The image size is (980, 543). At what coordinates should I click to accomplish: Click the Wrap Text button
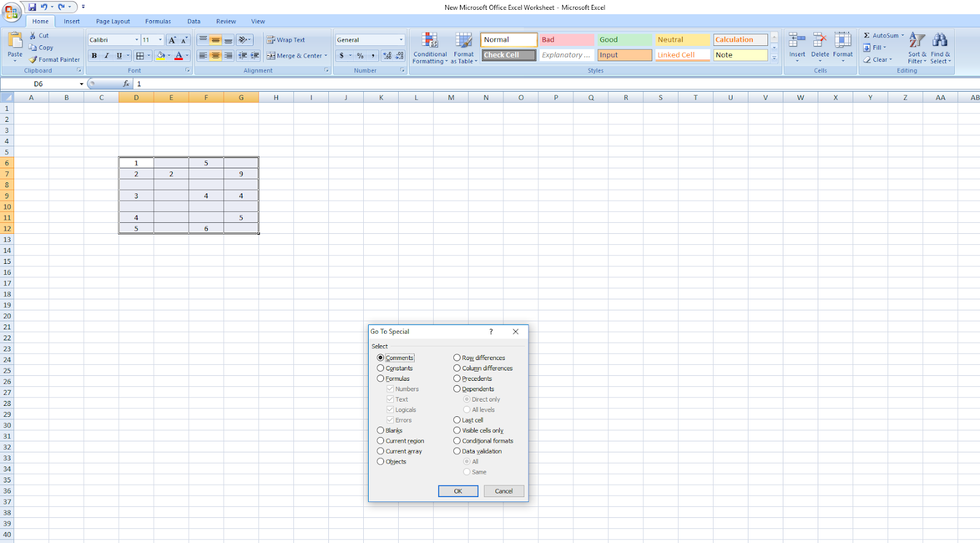point(285,40)
